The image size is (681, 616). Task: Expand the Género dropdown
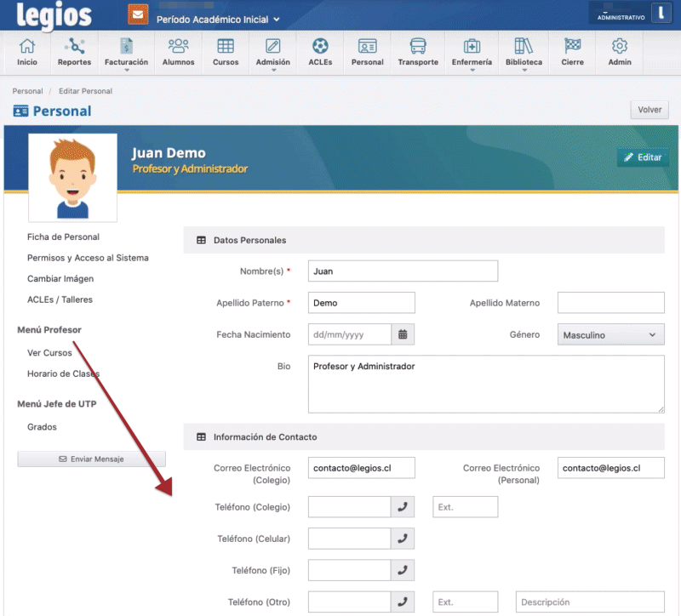[x=610, y=334]
